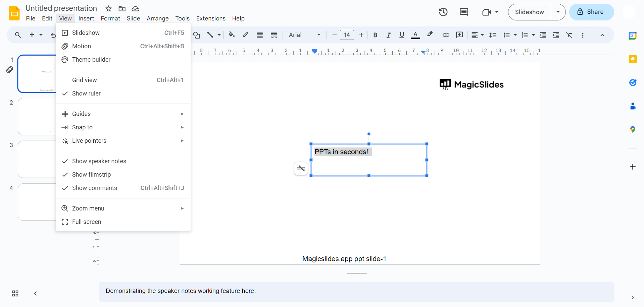This screenshot has width=644, height=307.
Task: Click the font size field
Action: coord(347,35)
